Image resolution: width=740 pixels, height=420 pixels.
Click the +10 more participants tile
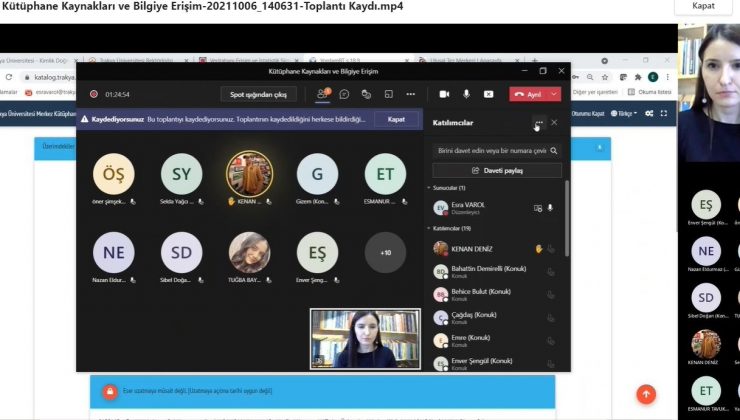[385, 252]
